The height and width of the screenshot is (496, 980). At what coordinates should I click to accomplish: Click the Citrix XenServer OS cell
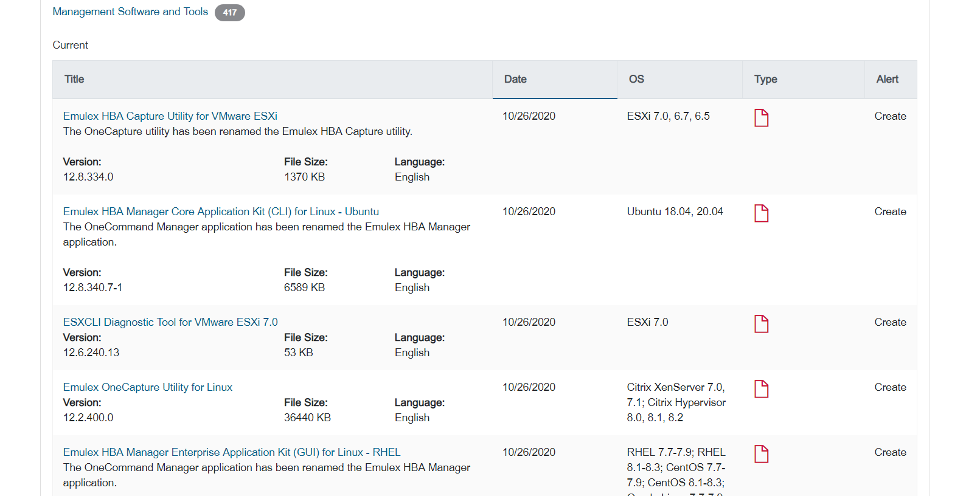tap(676, 402)
